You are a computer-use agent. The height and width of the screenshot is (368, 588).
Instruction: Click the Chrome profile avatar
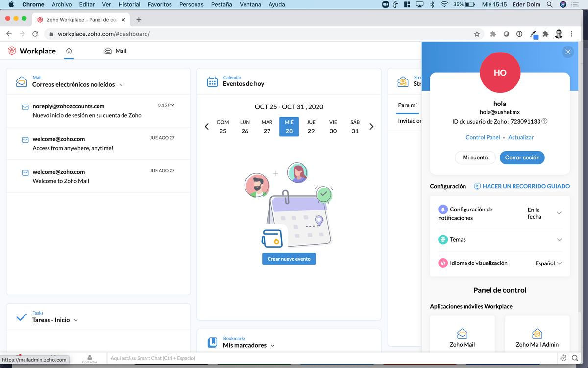coord(559,34)
